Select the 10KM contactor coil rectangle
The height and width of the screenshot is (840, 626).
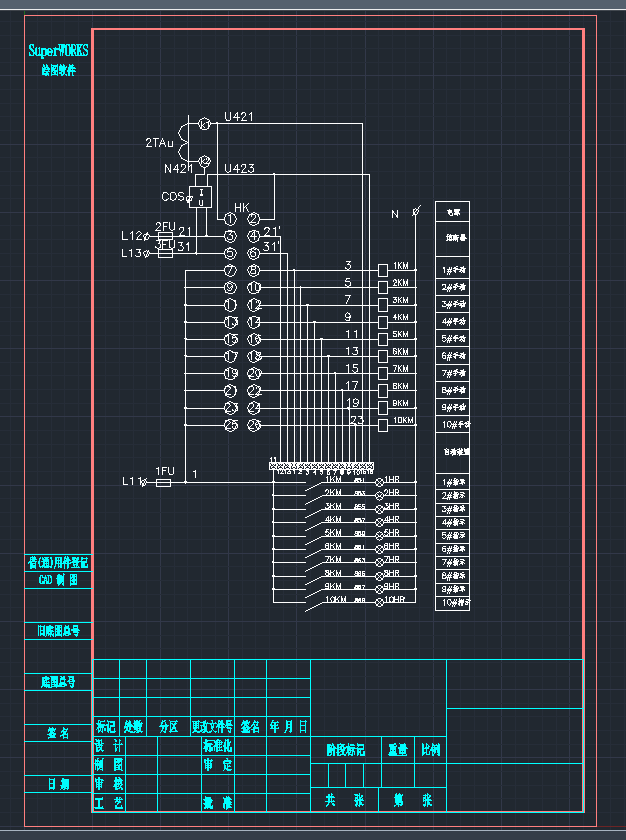tap(383, 425)
